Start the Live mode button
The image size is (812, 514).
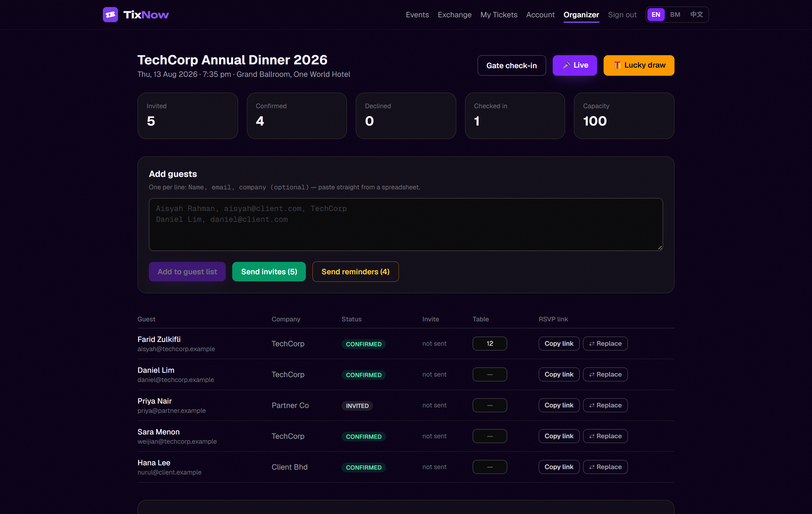[x=575, y=65]
